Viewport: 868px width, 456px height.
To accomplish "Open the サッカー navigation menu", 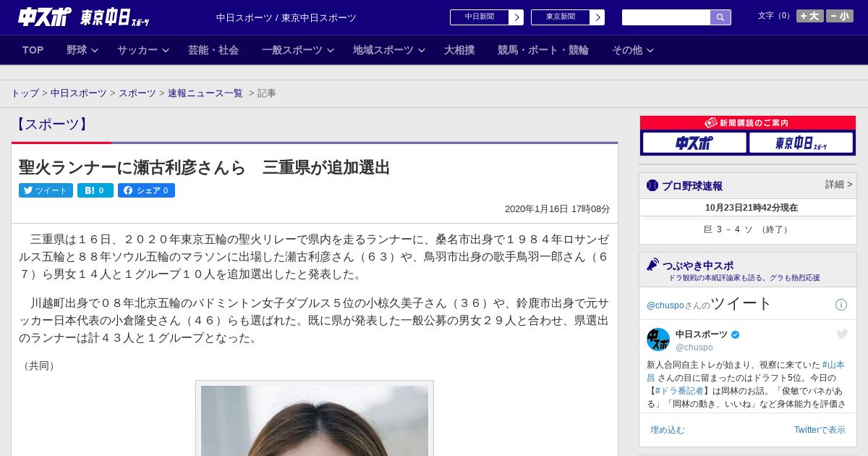I will (x=137, y=50).
